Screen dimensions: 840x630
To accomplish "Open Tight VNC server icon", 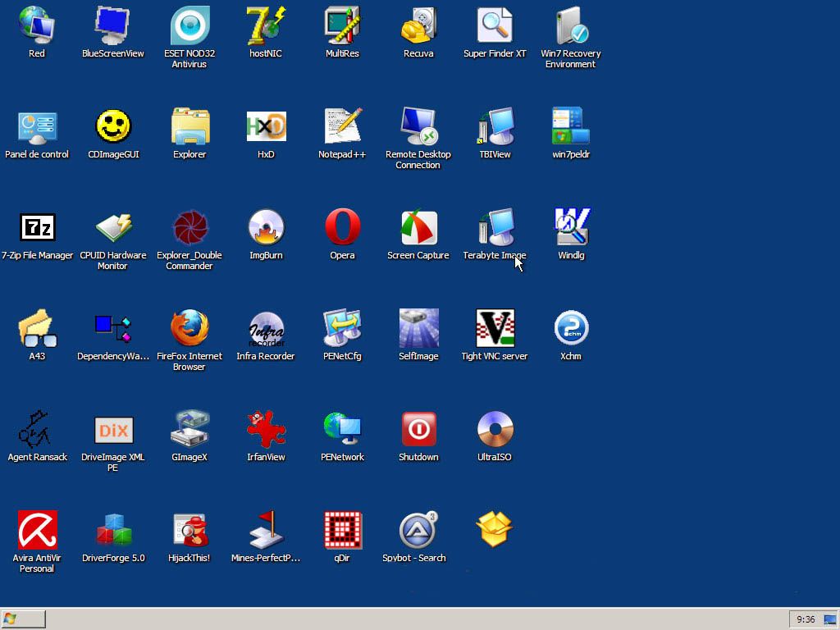I will coord(495,328).
